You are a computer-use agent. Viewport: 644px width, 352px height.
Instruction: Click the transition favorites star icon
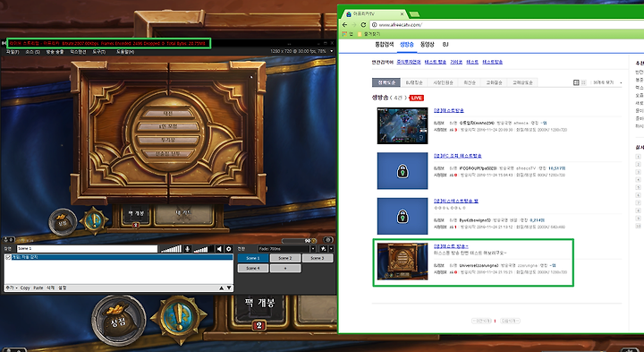(x=324, y=249)
